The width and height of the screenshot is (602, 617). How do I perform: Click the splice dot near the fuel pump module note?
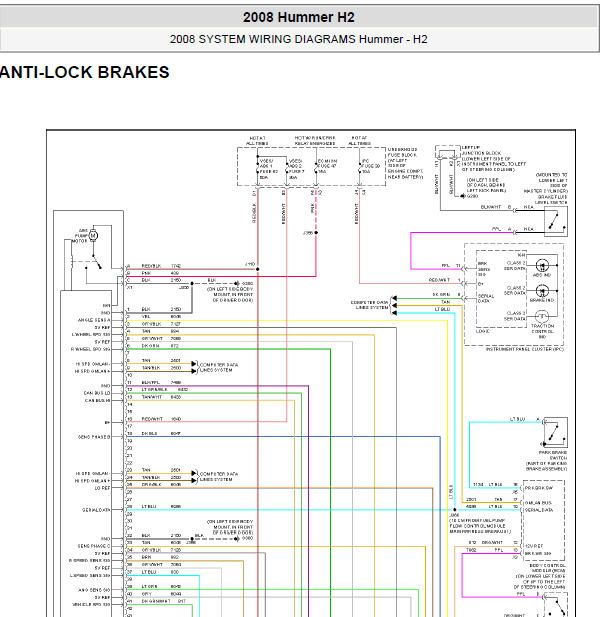[455, 510]
